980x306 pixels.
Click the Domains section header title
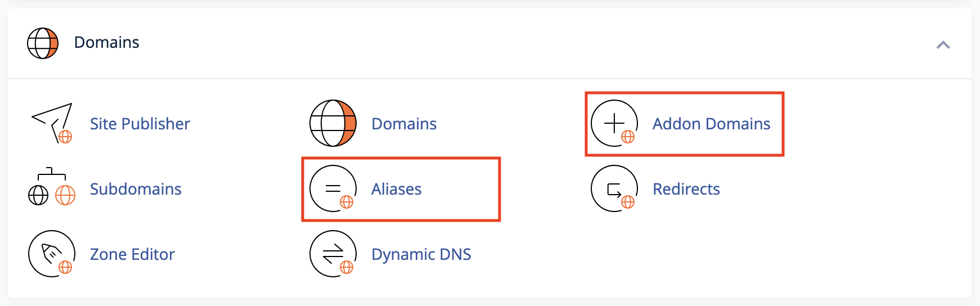[107, 42]
